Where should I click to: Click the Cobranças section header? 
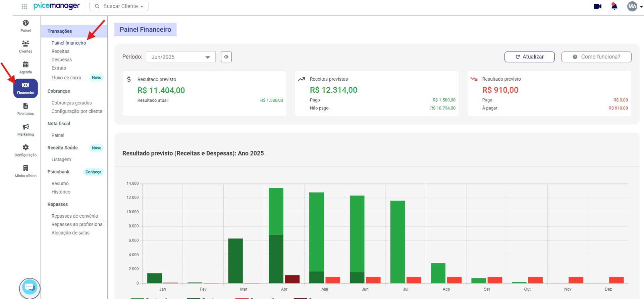click(59, 91)
